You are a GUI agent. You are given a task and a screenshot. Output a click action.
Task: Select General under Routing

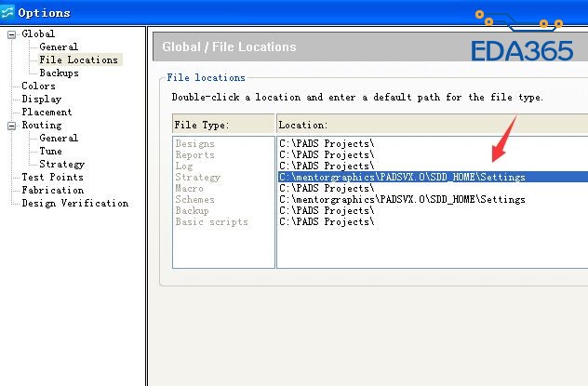(58, 138)
